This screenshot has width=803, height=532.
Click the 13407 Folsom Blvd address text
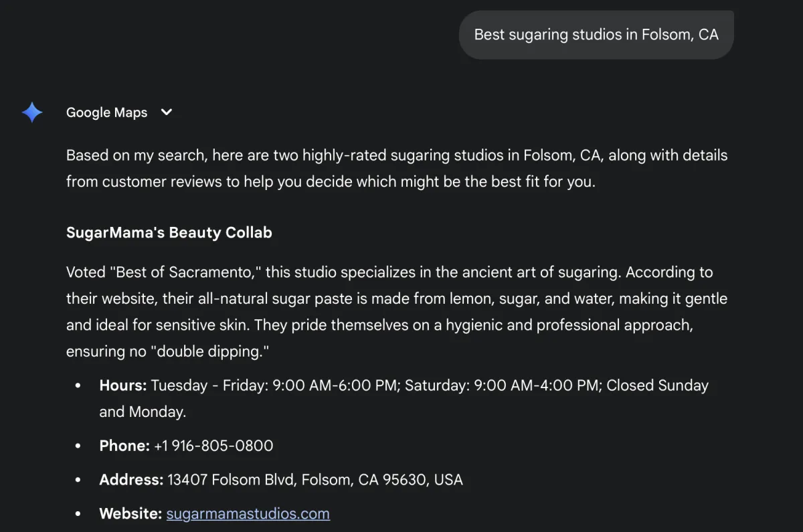point(315,480)
